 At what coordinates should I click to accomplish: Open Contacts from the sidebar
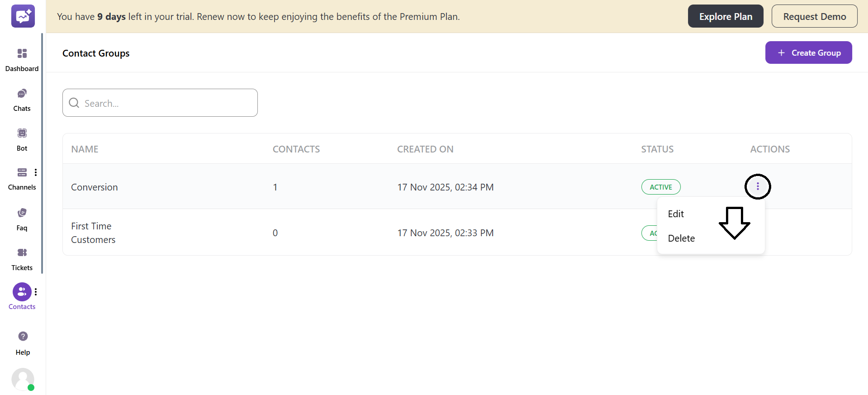point(22,292)
